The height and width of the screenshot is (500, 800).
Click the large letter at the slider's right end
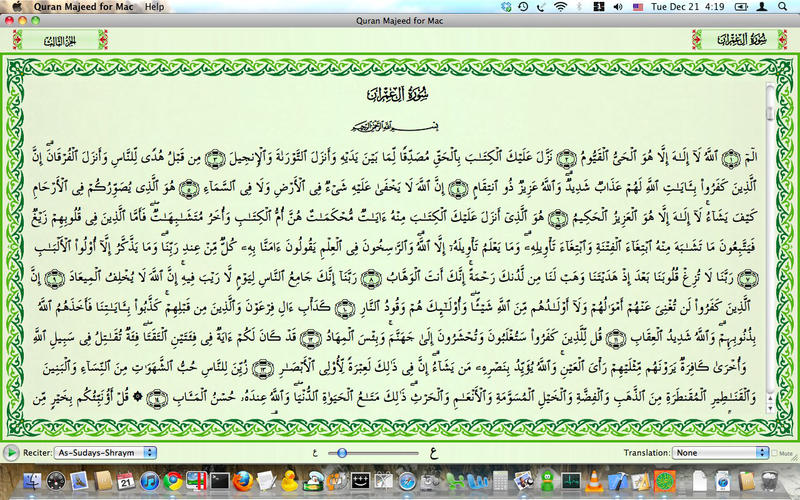(x=434, y=453)
